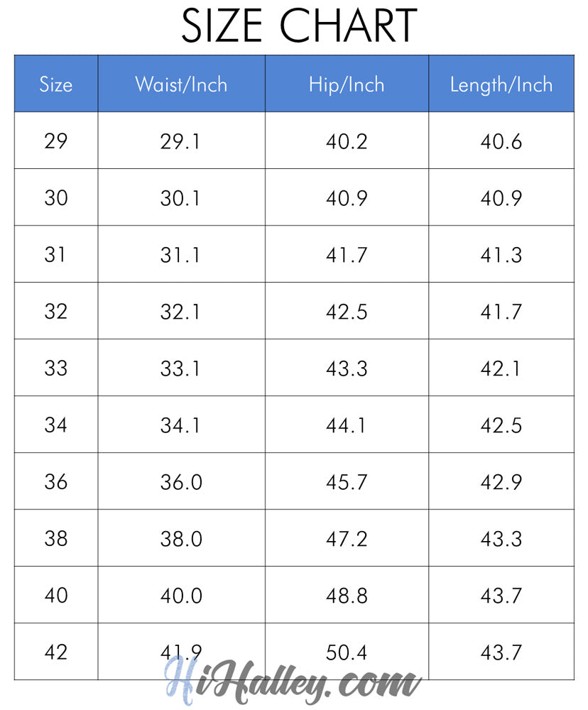
Task: Select the Length/Inch column header
Action: pos(501,85)
